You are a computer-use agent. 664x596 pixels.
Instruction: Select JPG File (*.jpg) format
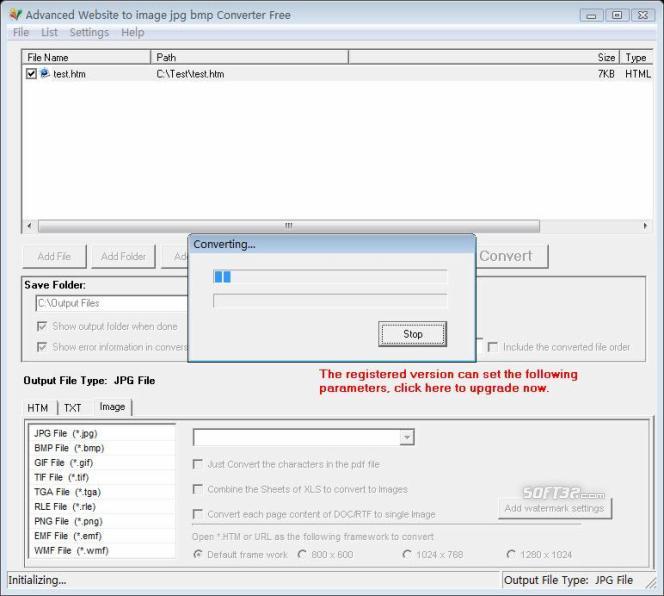(x=102, y=433)
